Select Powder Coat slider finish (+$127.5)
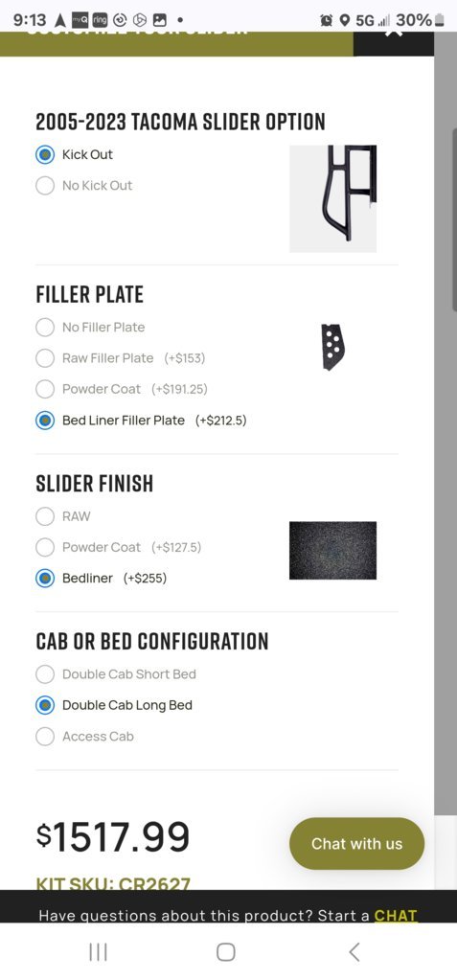 pos(118,548)
